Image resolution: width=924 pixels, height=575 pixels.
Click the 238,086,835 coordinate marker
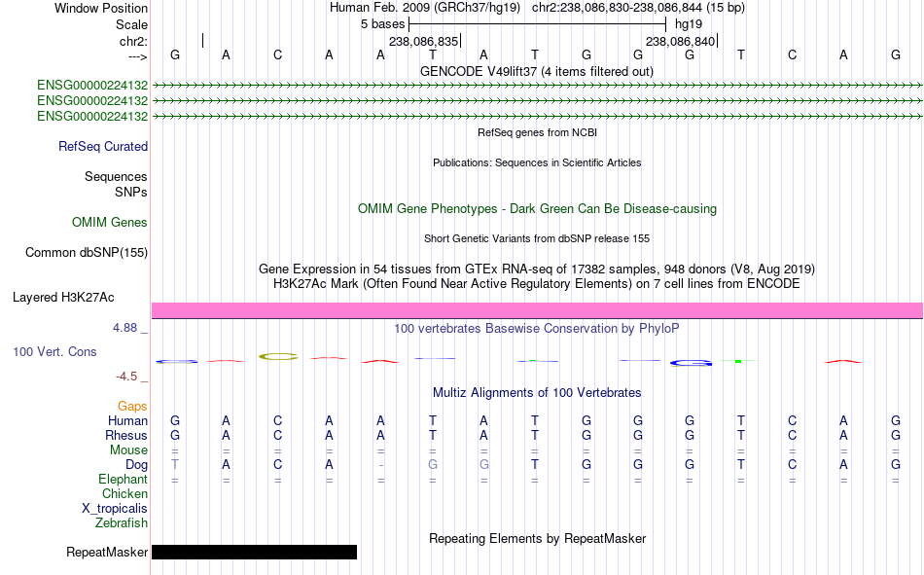pos(423,41)
